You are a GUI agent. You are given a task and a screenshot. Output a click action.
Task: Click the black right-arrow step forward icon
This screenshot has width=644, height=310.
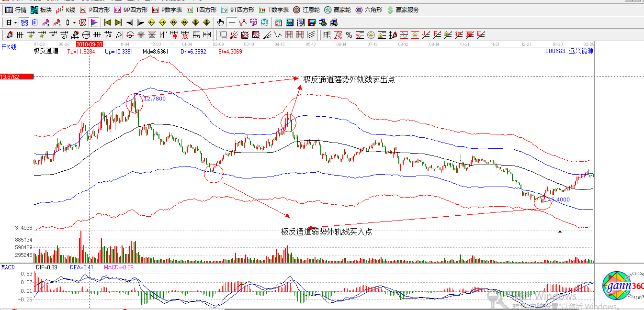click(140, 22)
